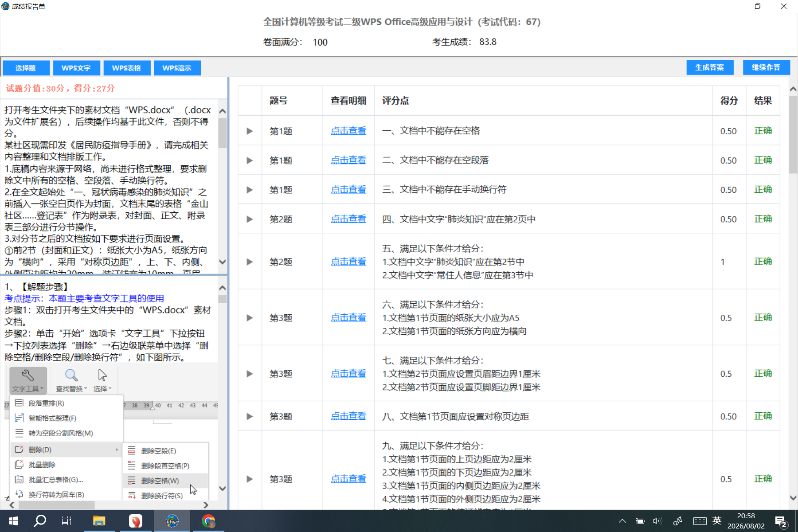798x532 pixels.
Task: Expand the row for 文档中不能存在空格
Action: point(250,131)
